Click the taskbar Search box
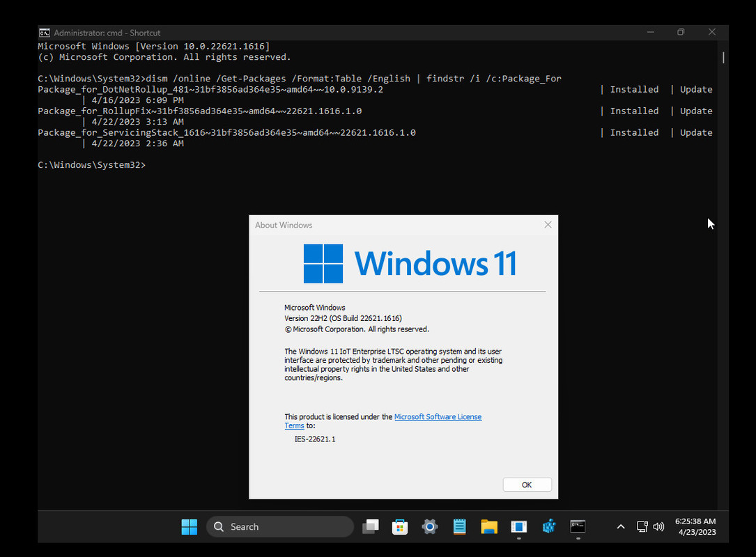This screenshot has width=756, height=557. click(280, 526)
